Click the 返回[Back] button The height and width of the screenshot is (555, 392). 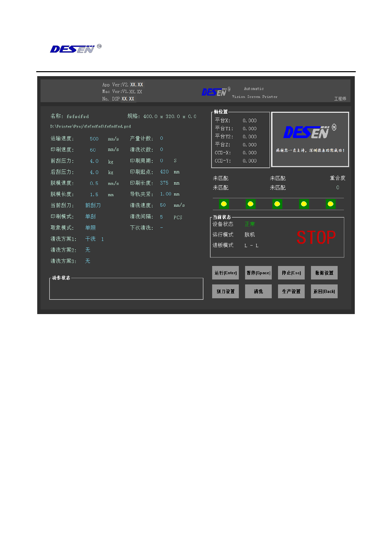(x=324, y=291)
